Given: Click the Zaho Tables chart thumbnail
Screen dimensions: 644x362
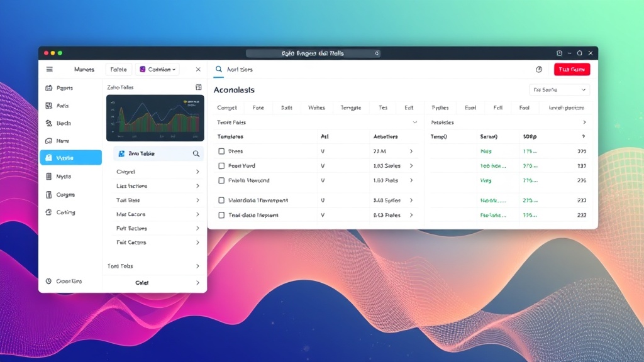Looking at the screenshot, I should click(x=155, y=118).
